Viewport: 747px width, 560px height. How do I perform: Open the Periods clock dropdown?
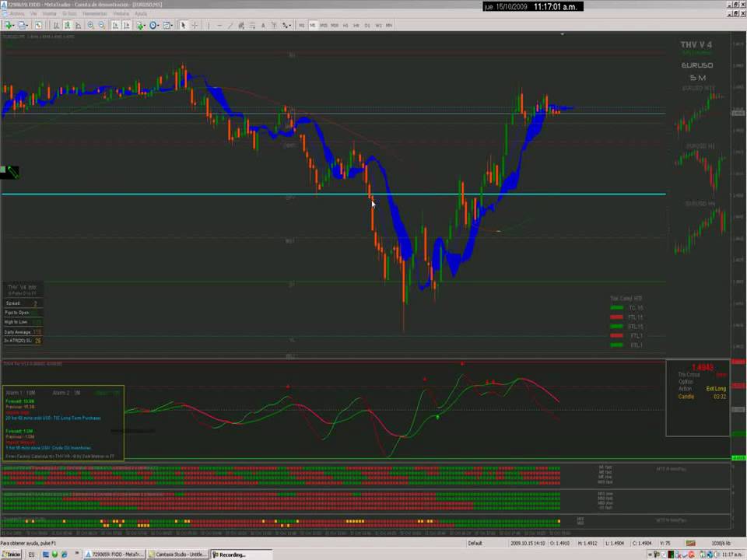(x=154, y=25)
